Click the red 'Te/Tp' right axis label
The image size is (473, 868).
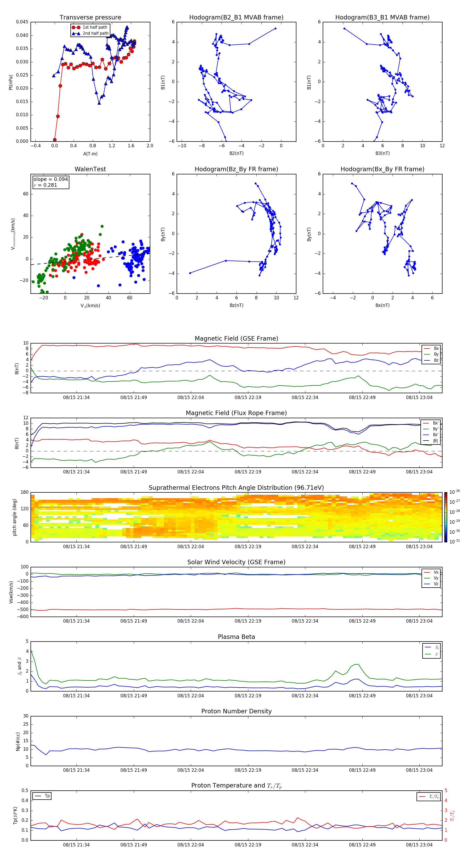point(452,815)
